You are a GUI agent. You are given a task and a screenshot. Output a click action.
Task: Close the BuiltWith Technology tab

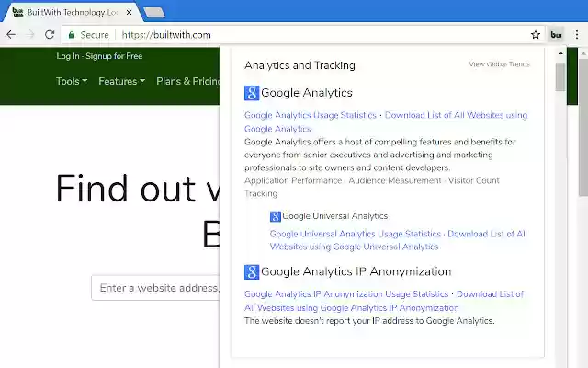click(x=129, y=12)
